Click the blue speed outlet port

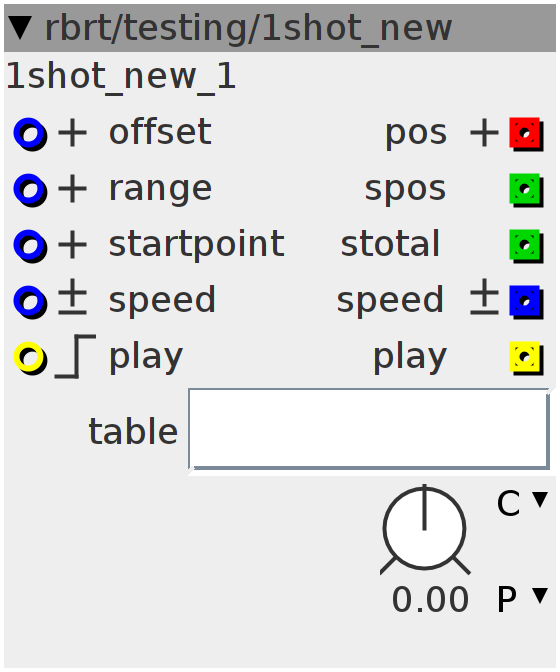[526, 302]
